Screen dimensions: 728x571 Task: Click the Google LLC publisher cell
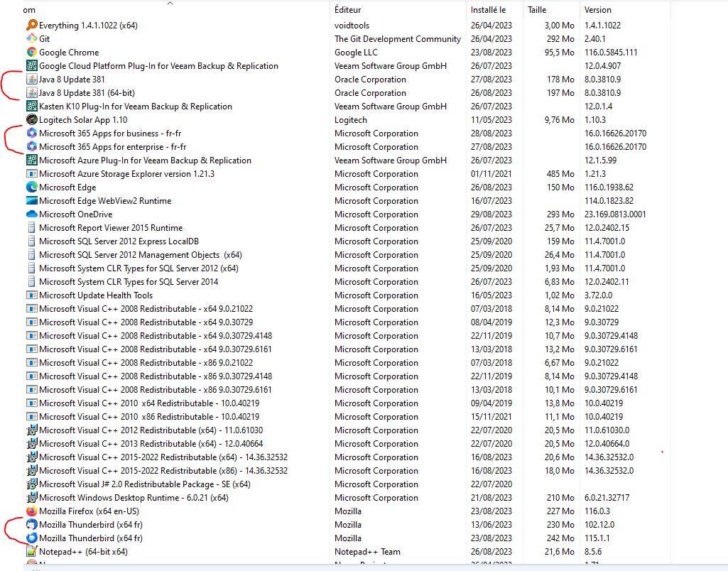click(356, 52)
